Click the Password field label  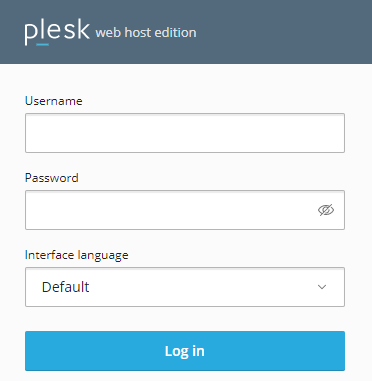pos(52,178)
